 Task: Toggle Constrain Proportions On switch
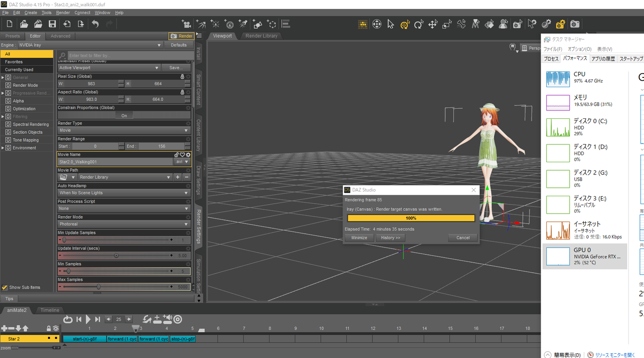pos(124,116)
